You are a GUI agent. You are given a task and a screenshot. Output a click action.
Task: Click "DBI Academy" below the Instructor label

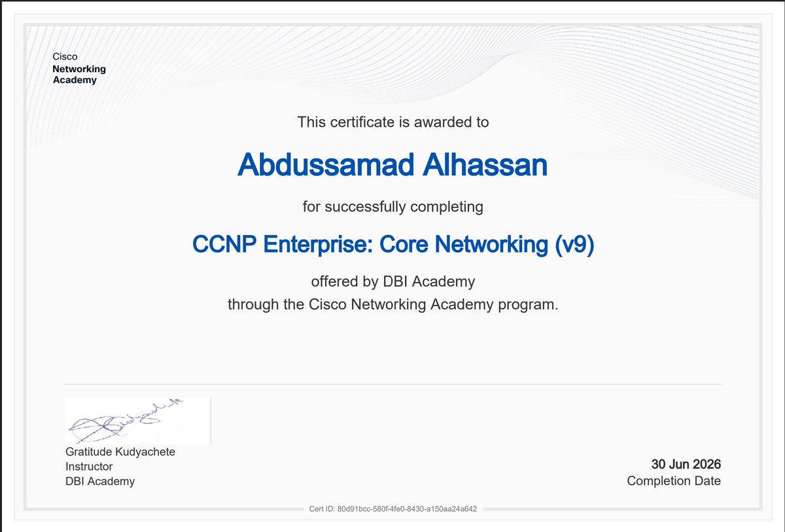click(100, 482)
